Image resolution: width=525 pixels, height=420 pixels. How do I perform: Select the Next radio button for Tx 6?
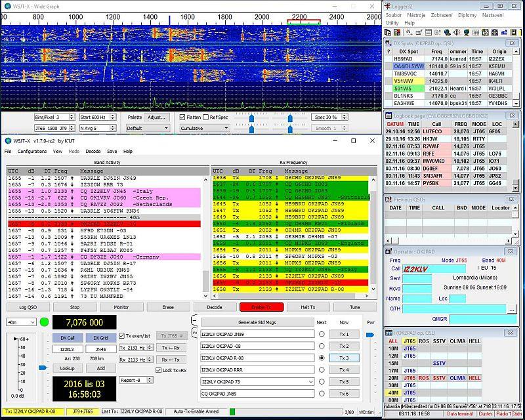tap(322, 394)
